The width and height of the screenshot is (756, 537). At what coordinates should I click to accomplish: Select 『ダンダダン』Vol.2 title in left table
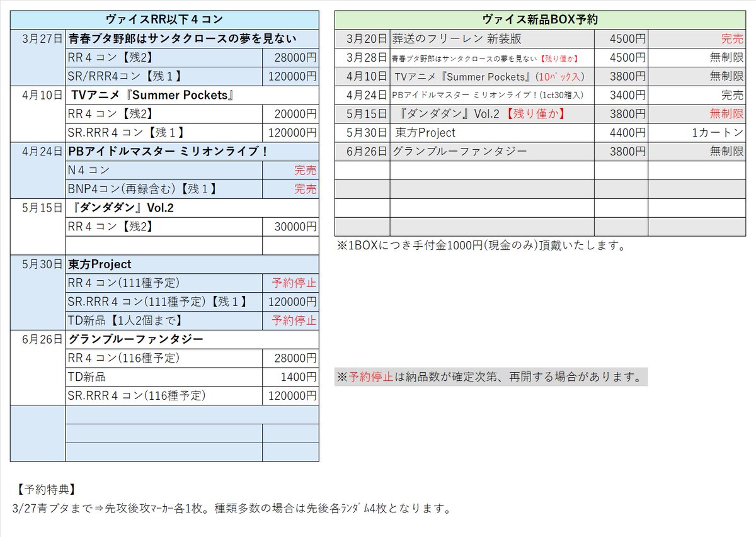[192, 208]
